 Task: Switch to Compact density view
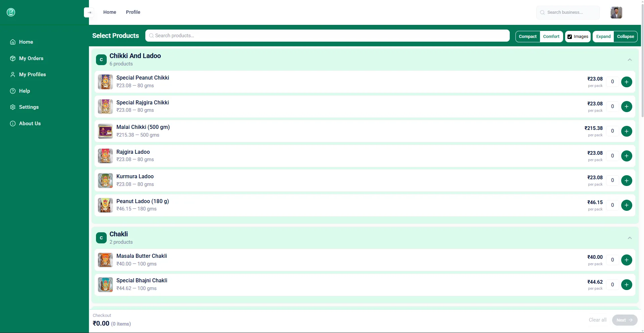point(528,37)
